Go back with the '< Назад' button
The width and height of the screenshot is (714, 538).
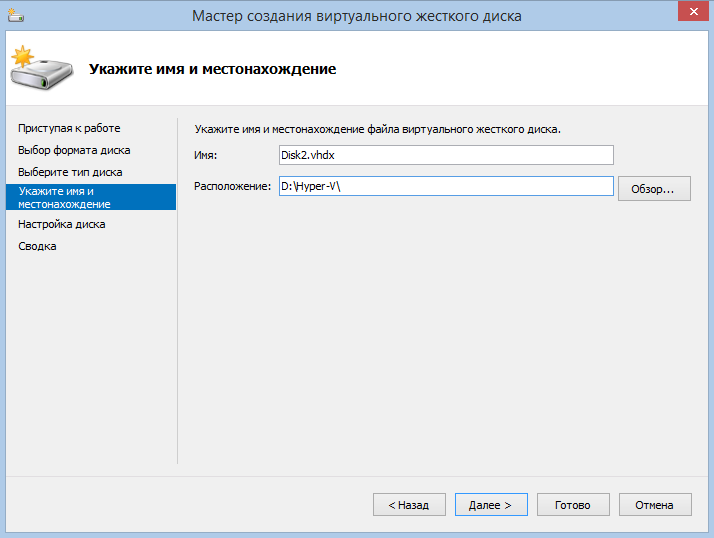tap(409, 505)
